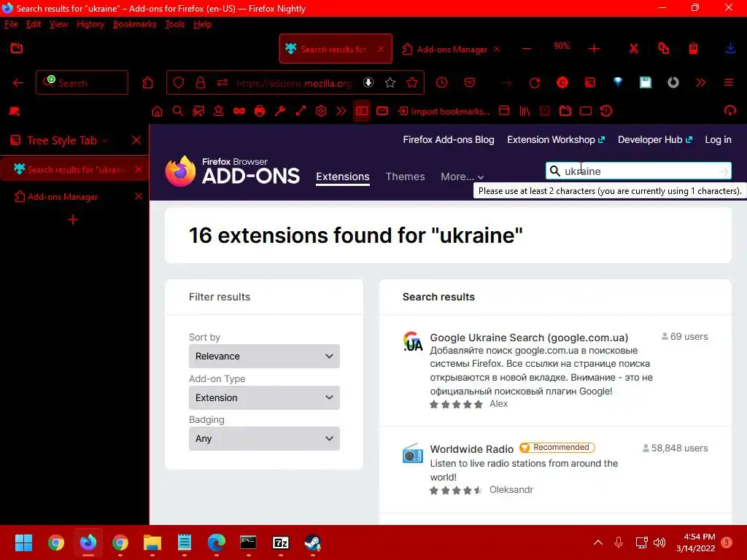The width and height of the screenshot is (747, 560).
Task: Print the page with printer icon
Action: (x=260, y=111)
